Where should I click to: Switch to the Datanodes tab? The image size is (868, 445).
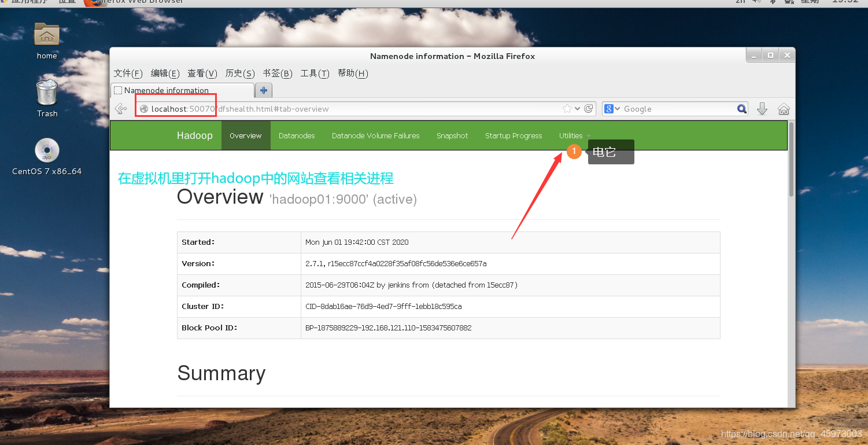(x=297, y=135)
